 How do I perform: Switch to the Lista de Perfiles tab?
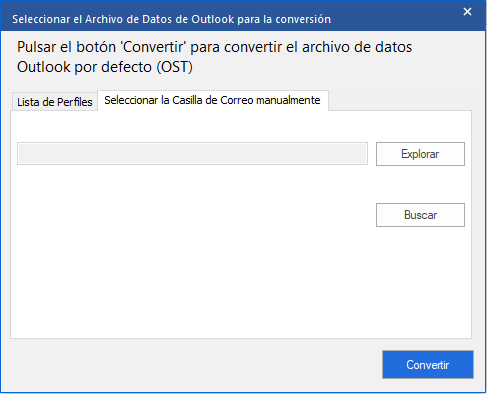pos(55,102)
